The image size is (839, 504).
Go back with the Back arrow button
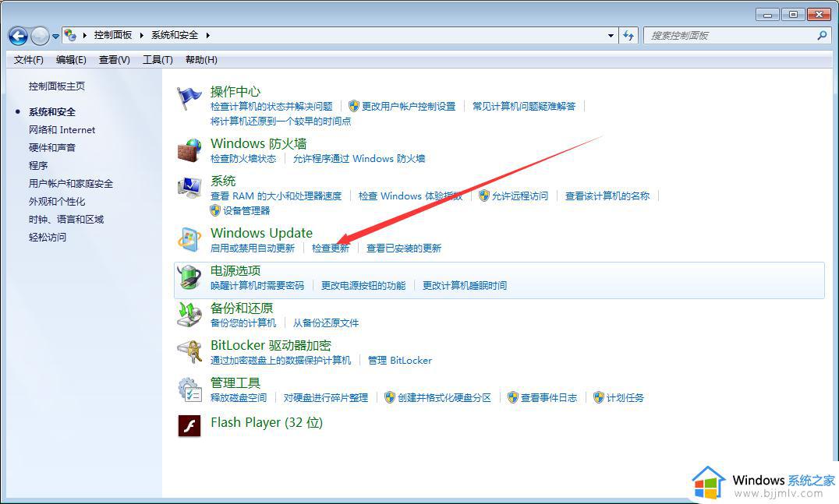coord(18,36)
